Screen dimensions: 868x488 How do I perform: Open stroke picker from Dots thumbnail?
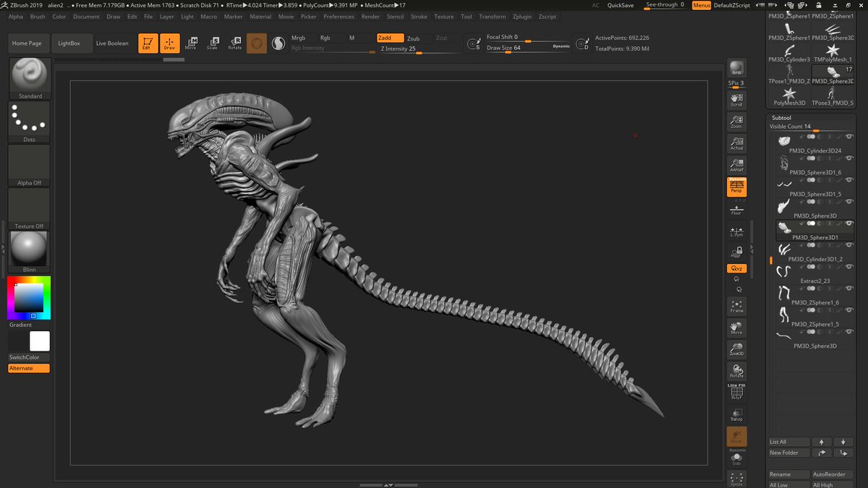[30, 122]
